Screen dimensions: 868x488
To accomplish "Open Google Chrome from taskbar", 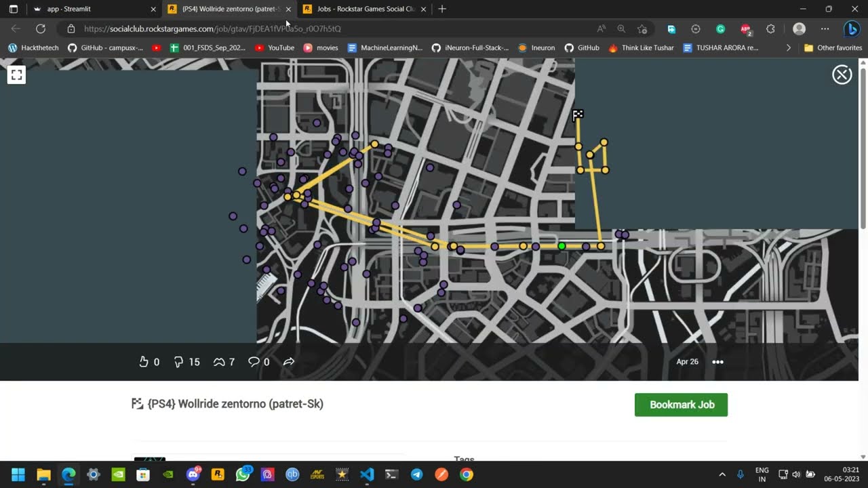I will pyautogui.click(x=467, y=474).
